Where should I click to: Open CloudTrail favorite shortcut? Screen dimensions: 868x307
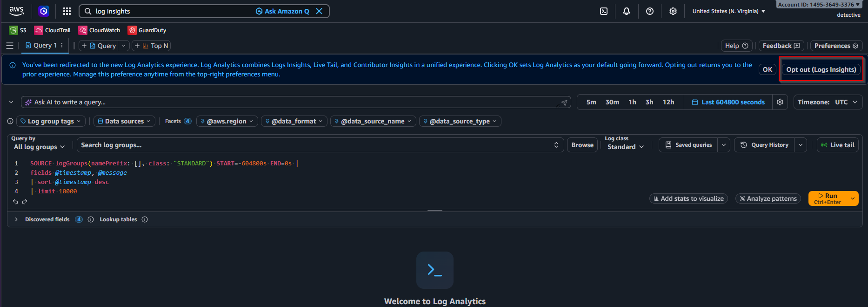pos(53,30)
